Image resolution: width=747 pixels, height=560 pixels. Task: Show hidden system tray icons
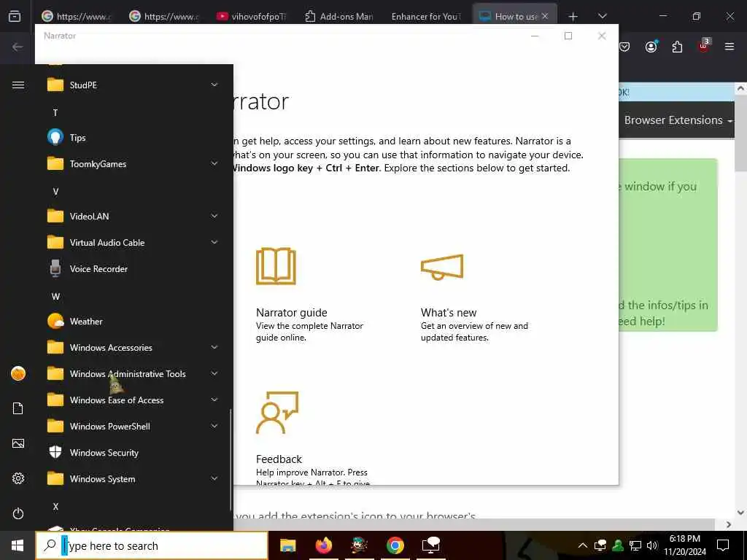click(x=582, y=545)
